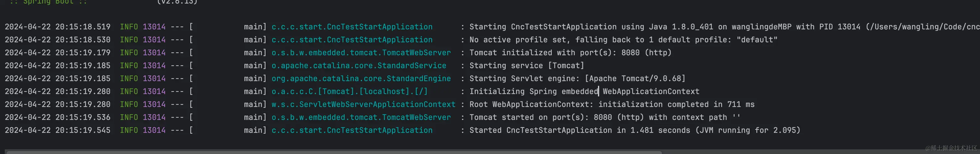
Task: Click the w.s.c.ServletWebServerApplicationContext logger name
Action: pyautogui.click(x=363, y=104)
